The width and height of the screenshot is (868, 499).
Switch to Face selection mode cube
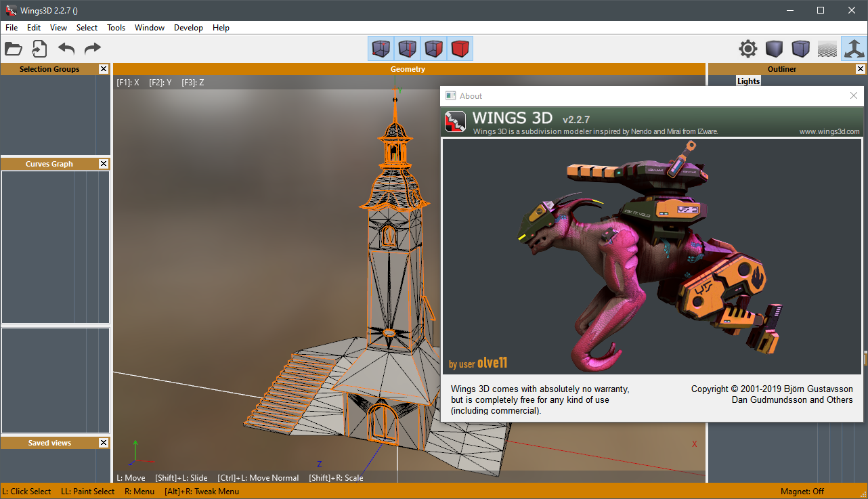point(434,49)
